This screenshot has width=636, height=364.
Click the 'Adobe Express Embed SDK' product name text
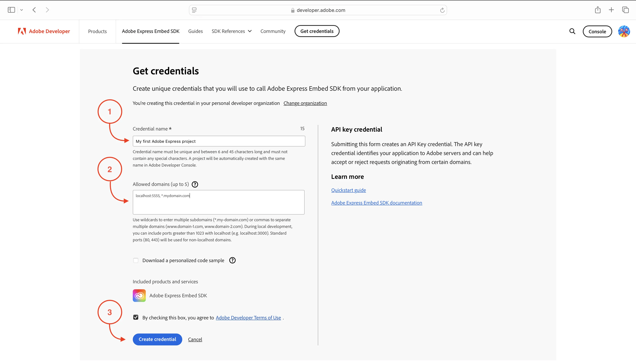pyautogui.click(x=178, y=296)
